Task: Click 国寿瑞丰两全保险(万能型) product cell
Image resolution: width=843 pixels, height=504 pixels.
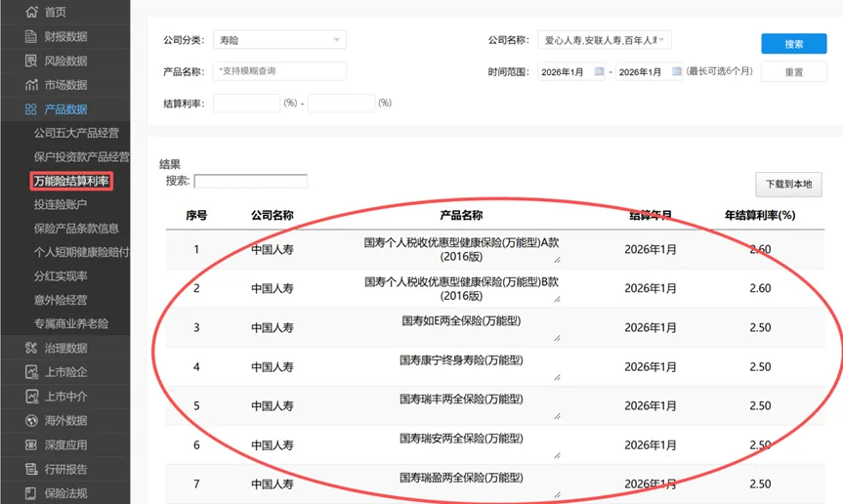Action: click(x=461, y=399)
